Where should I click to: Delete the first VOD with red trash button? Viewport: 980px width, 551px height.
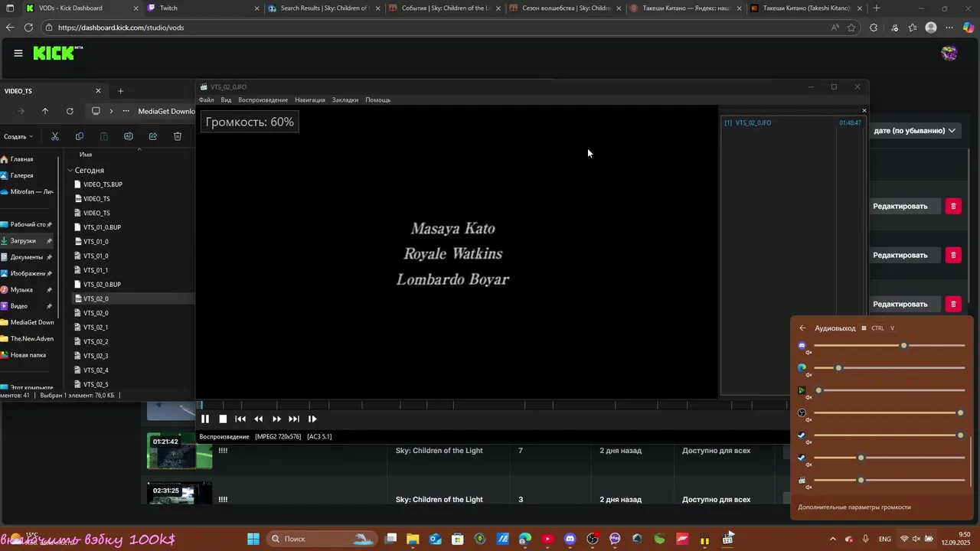953,206
